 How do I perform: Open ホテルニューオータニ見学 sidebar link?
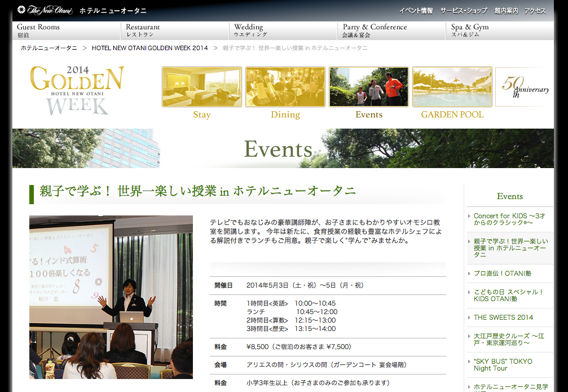(511, 387)
